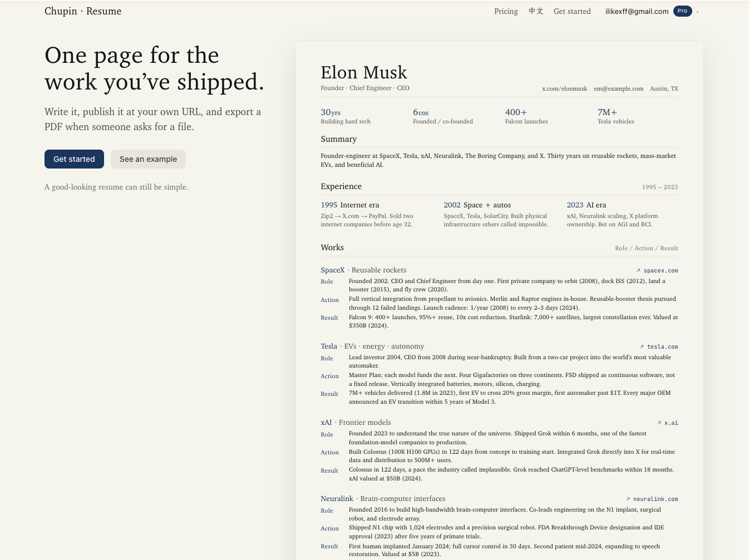The width and height of the screenshot is (749, 560).
Task: Open the ilikexff@gmail.com account menu
Action: [x=637, y=11]
